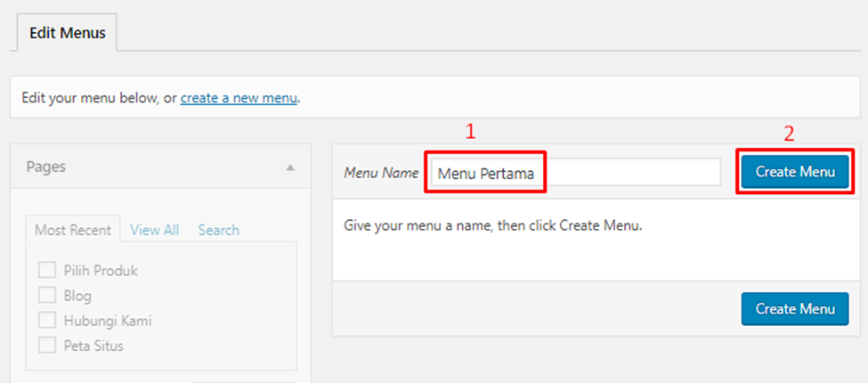The width and height of the screenshot is (868, 383).
Task: Tick the Pilih Produk checkbox
Action: point(47,270)
